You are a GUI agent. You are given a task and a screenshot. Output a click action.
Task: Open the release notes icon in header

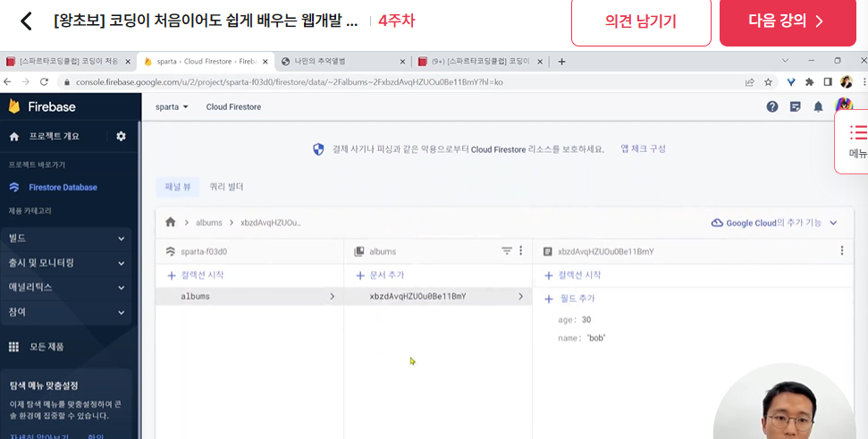coord(796,106)
